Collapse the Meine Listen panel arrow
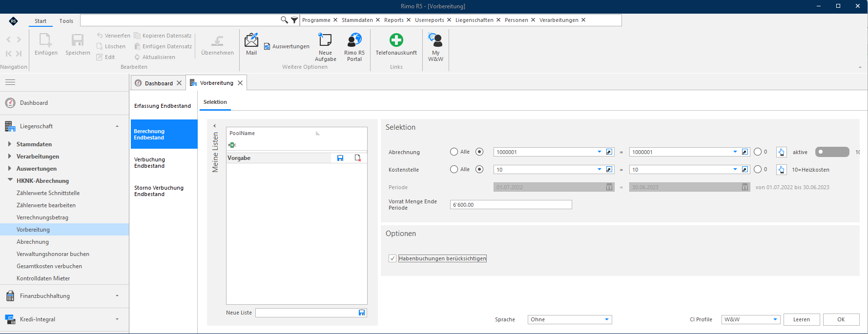Image resolution: width=868 pixels, height=334 pixels. (x=214, y=126)
